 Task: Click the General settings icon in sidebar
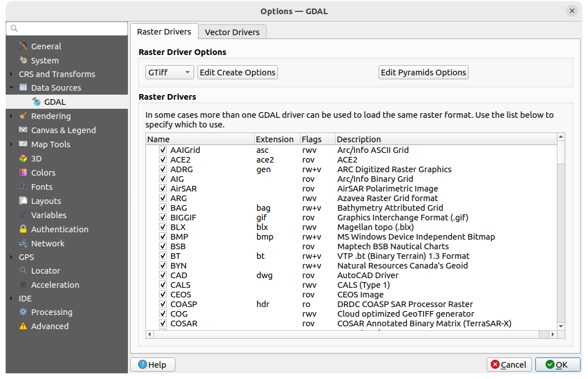point(23,46)
